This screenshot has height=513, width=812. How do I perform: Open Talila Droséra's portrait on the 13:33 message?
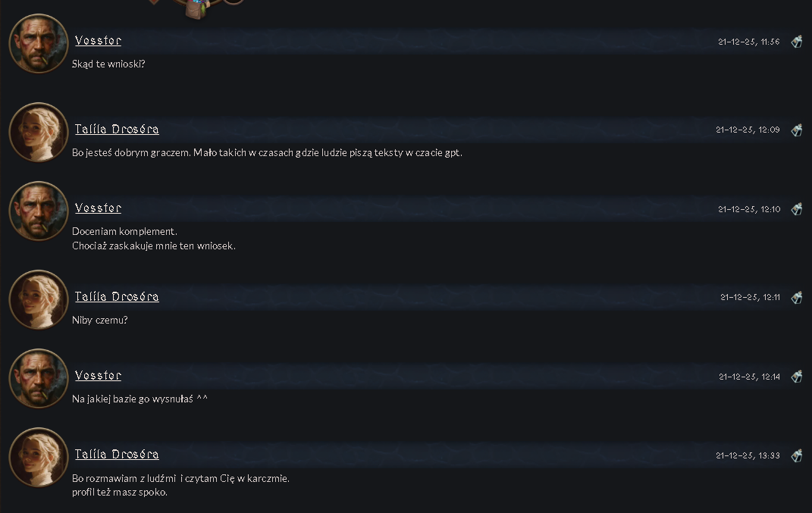39,457
